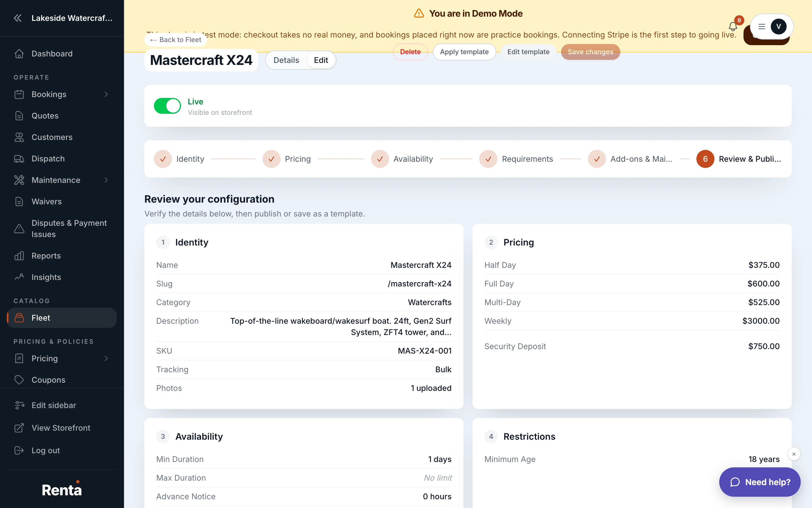
Task: Open Customers in sidebar
Action: [62, 137]
